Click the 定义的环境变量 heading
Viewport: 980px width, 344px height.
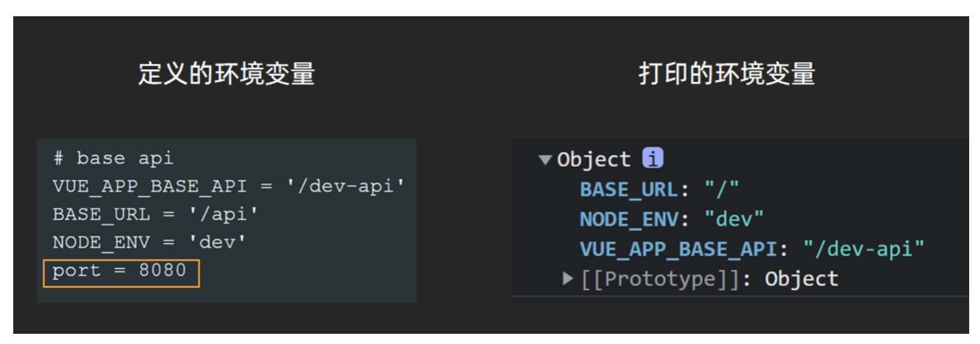pyautogui.click(x=226, y=73)
